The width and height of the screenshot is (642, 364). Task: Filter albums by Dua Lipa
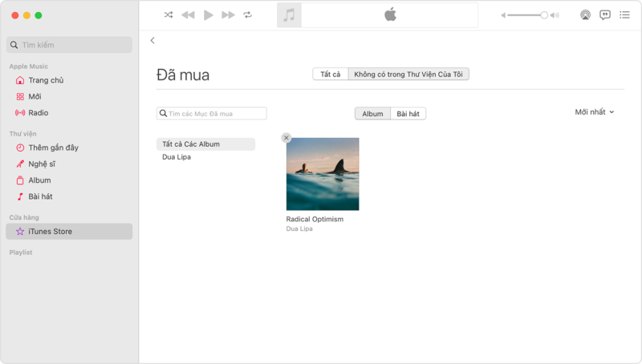[177, 157]
